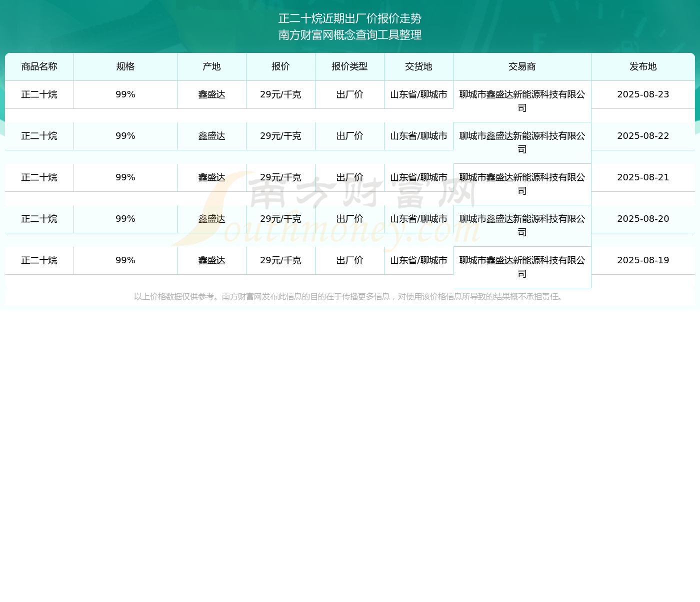Select the date cell 2025-08-23

tap(643, 94)
